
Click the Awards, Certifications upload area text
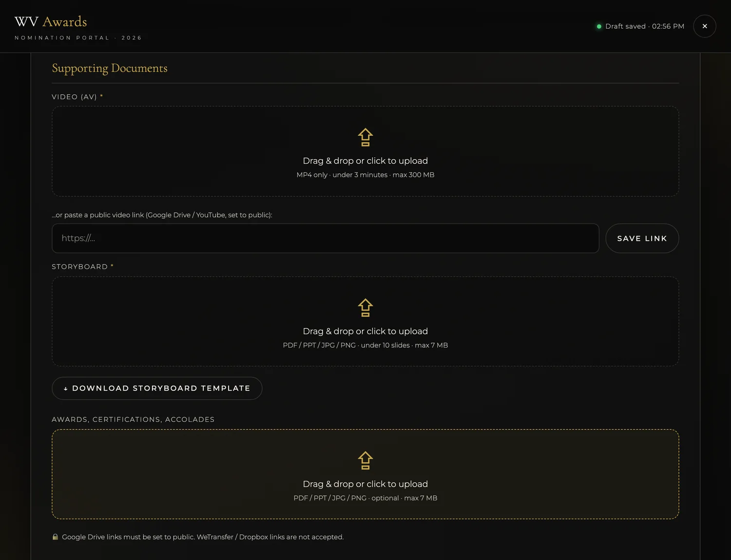[x=365, y=484]
